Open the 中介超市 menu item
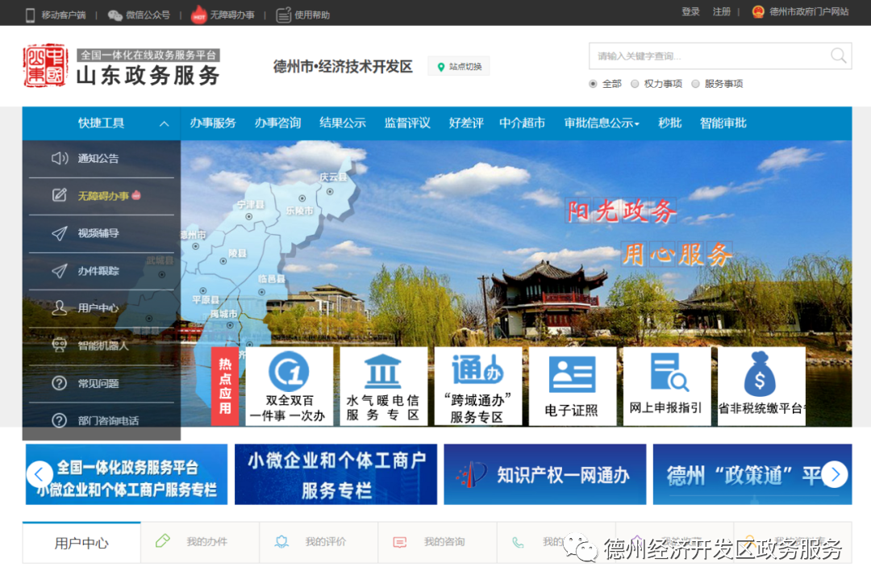Image resolution: width=871 pixels, height=588 pixels. point(522,123)
